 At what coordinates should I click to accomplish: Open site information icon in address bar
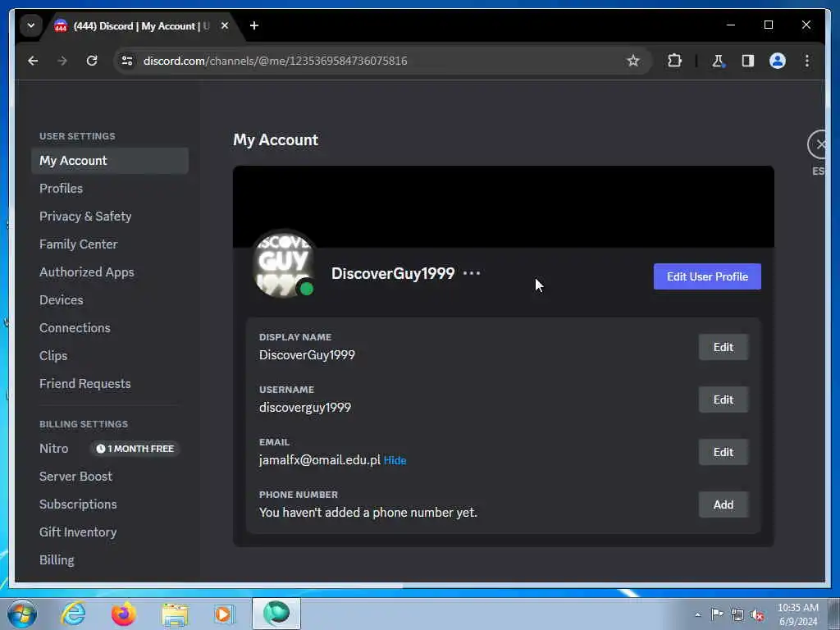pos(127,61)
